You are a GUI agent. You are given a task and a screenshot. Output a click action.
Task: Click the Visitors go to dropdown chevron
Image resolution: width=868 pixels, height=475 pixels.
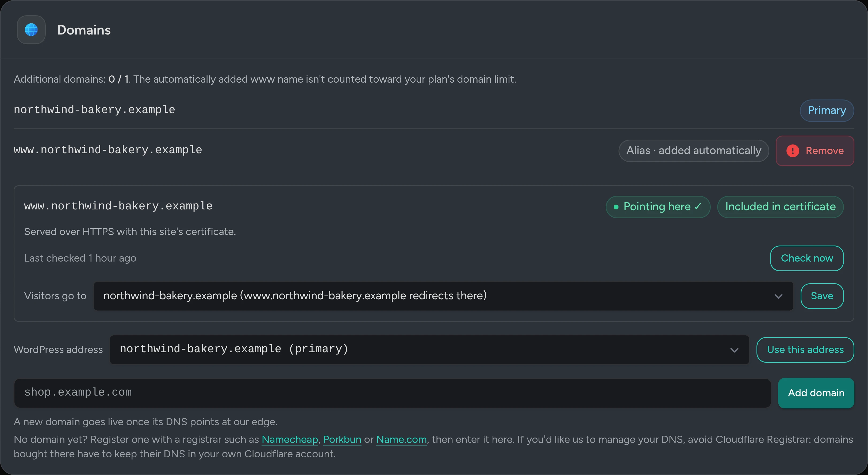pos(778,296)
